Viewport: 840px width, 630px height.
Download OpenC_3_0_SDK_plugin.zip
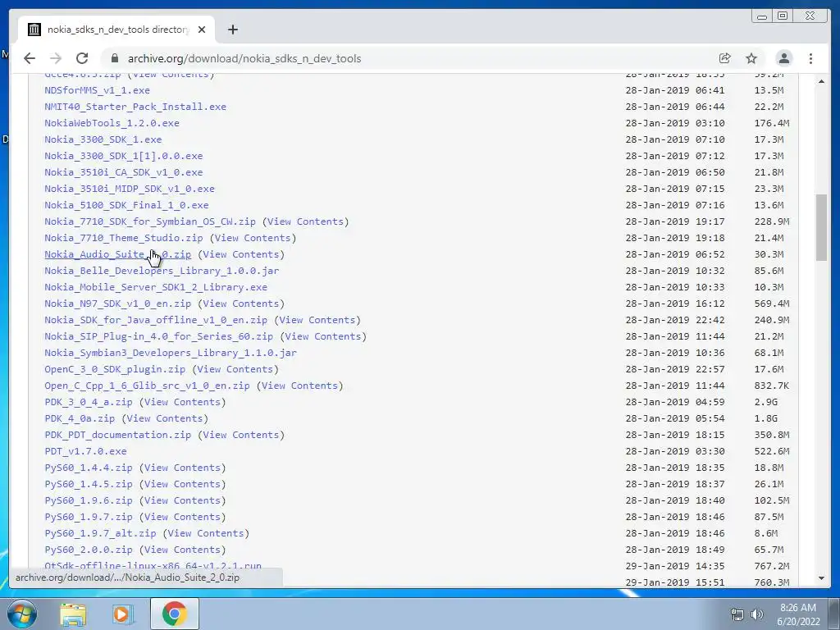pyautogui.click(x=115, y=369)
